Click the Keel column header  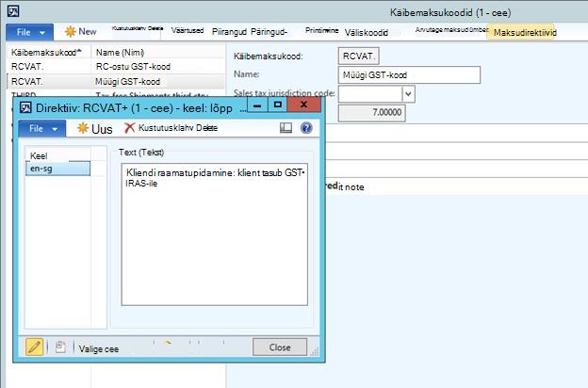coord(57,155)
